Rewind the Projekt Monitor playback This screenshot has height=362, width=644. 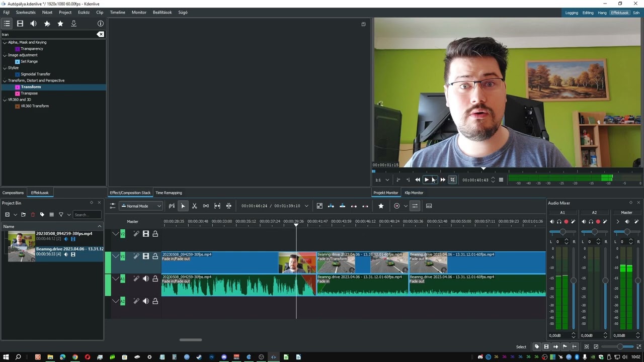418,180
